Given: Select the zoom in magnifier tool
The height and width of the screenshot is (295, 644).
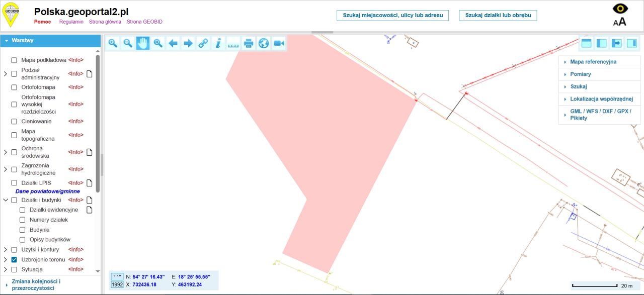Looking at the screenshot, I should 113,43.
